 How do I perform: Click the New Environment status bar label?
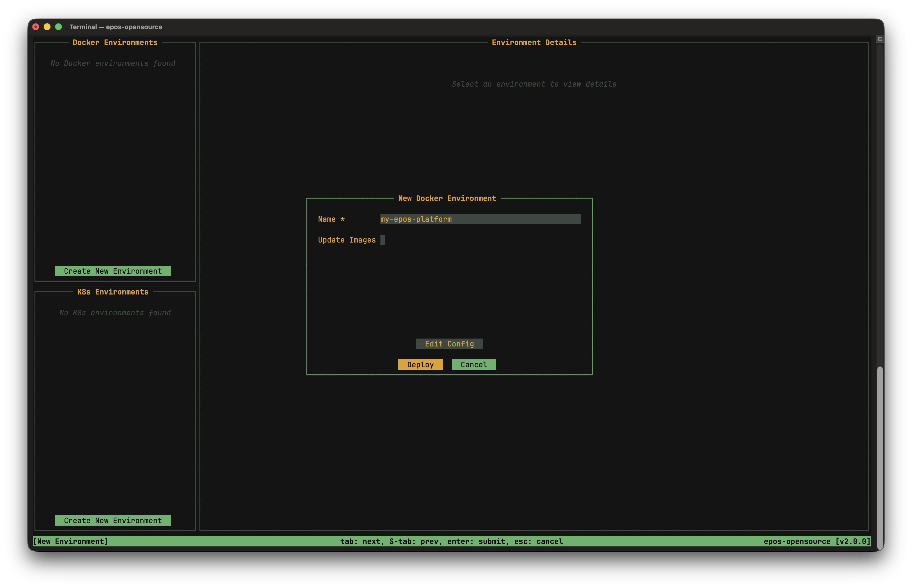[x=71, y=541]
